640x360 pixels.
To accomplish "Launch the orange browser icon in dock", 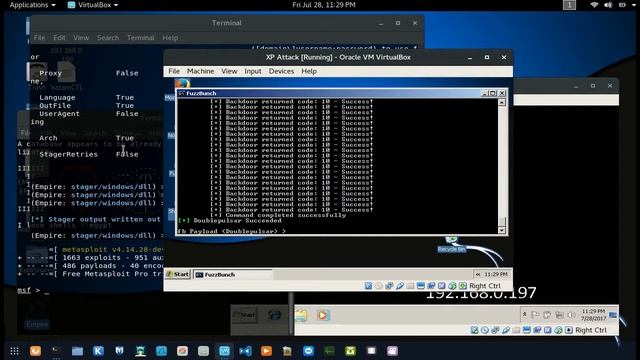I will point(36,351).
